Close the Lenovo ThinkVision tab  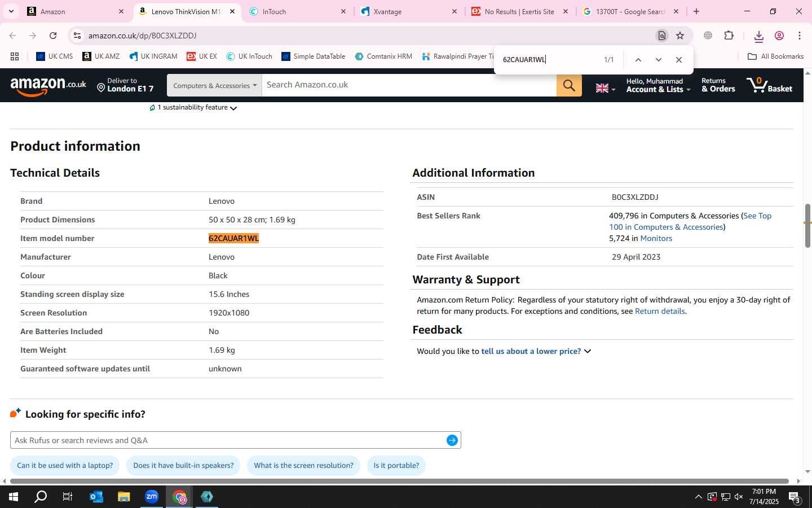point(232,11)
